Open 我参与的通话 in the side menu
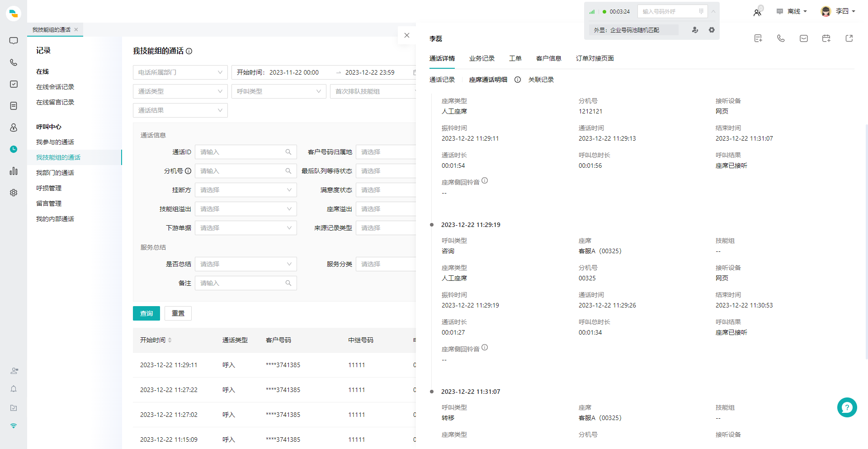Screen dimensions: 868x449 (55, 142)
